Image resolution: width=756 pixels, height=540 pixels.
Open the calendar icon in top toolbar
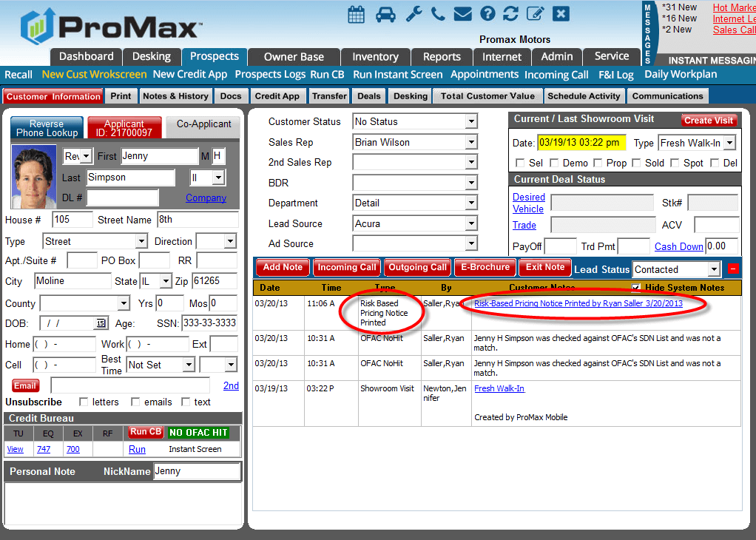click(x=357, y=15)
